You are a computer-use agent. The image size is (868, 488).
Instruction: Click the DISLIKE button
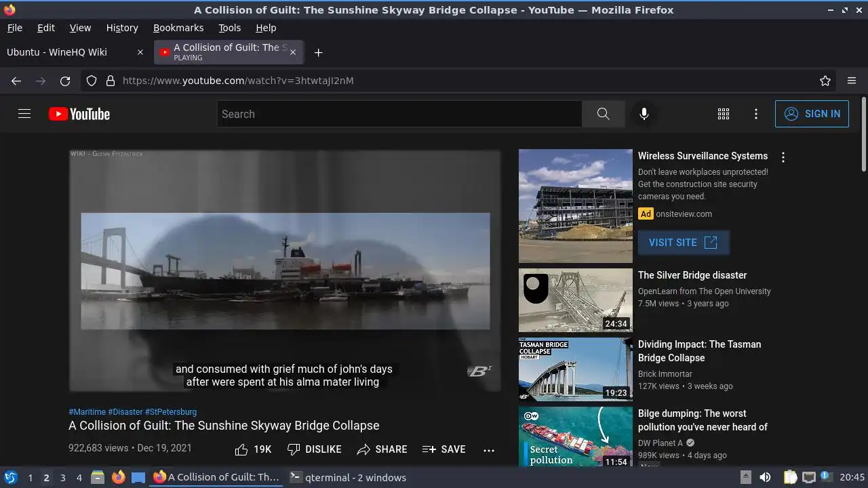point(314,449)
